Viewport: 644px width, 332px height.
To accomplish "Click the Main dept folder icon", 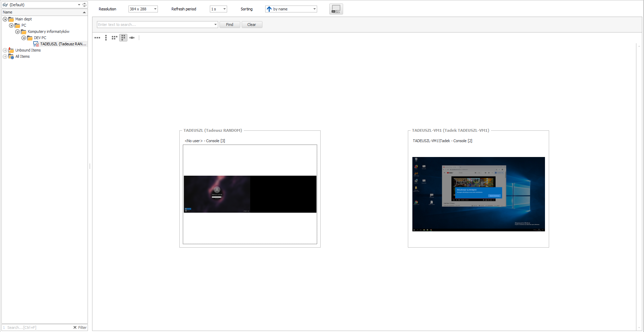I will coord(11,19).
